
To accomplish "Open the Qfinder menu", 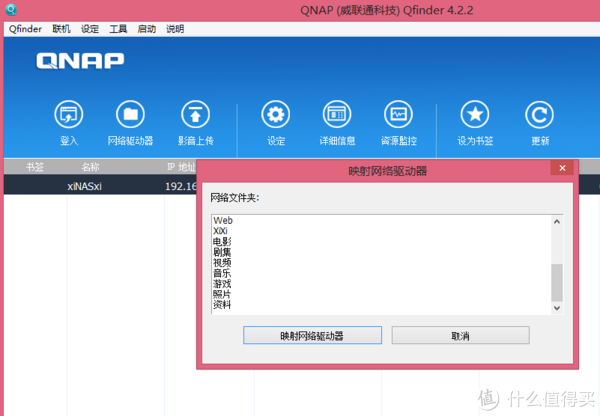I will pyautogui.click(x=25, y=29).
